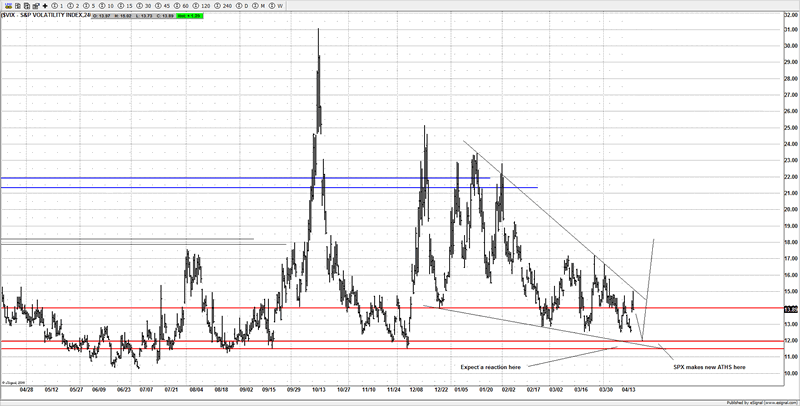800x406 pixels.
Task: Select the red horizontal line at 12.00
Action: coord(393,341)
